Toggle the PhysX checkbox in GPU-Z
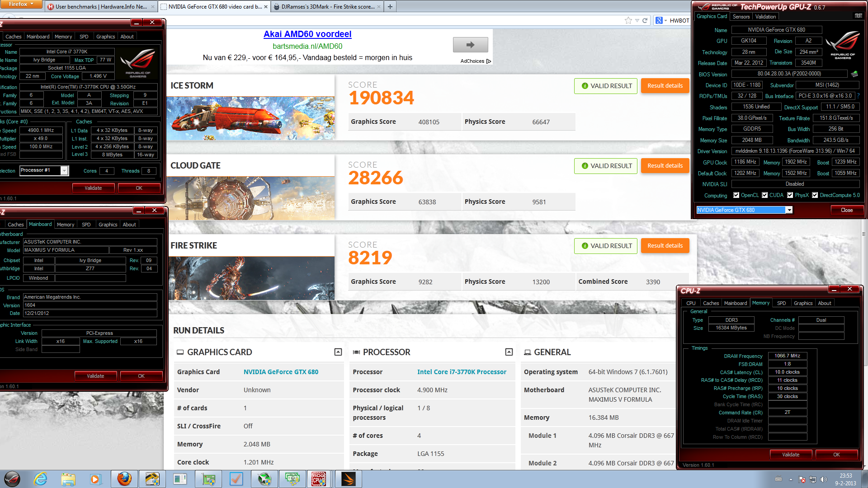868x488 pixels. coord(790,195)
